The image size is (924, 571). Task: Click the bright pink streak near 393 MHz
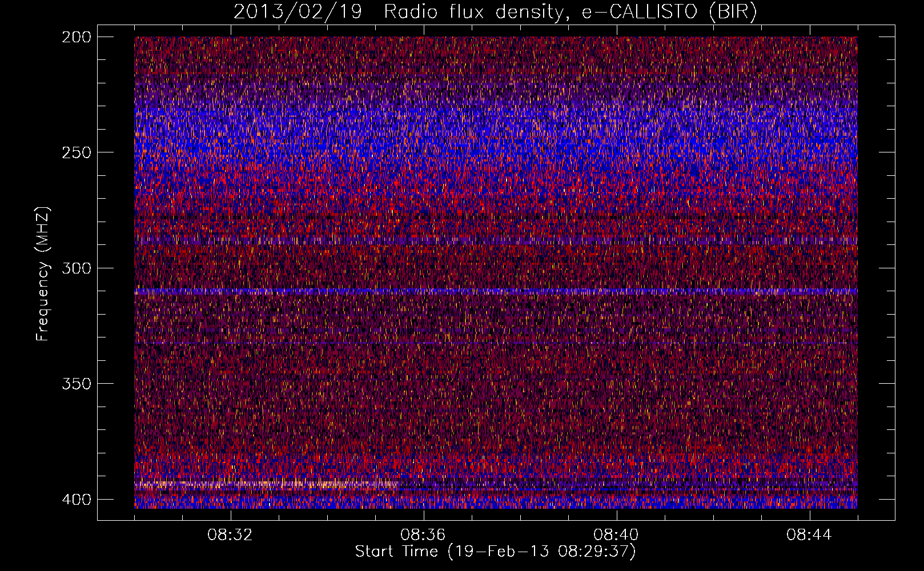[266, 485]
